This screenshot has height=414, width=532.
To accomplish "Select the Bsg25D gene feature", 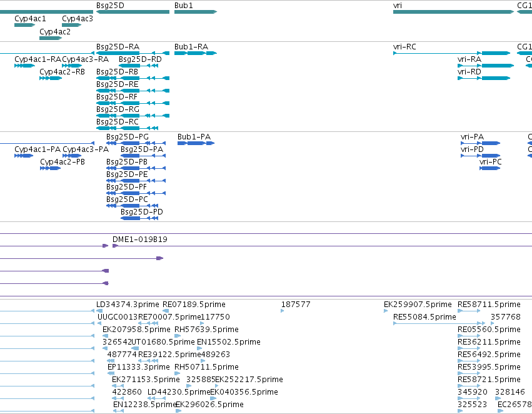I will pos(133,12).
